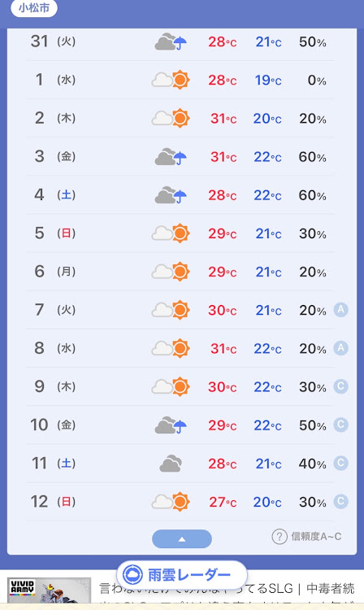Viewport: 364px width, 610px height.
Task: Tap reliability badge C on the 9th row
Action: click(x=340, y=386)
